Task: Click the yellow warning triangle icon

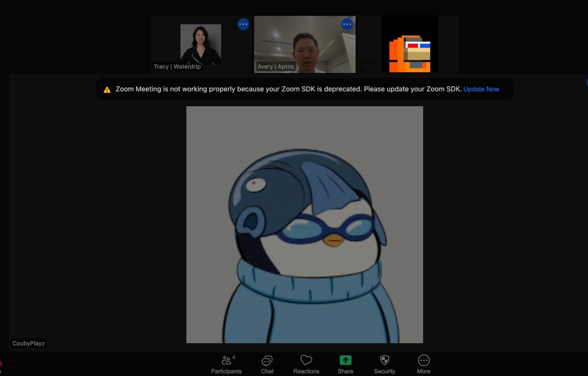Action: pyautogui.click(x=107, y=90)
